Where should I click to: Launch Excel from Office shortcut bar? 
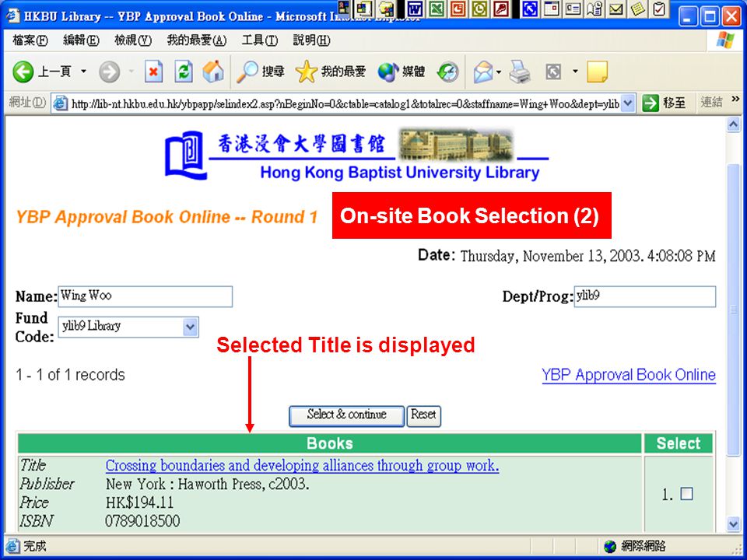(x=436, y=9)
